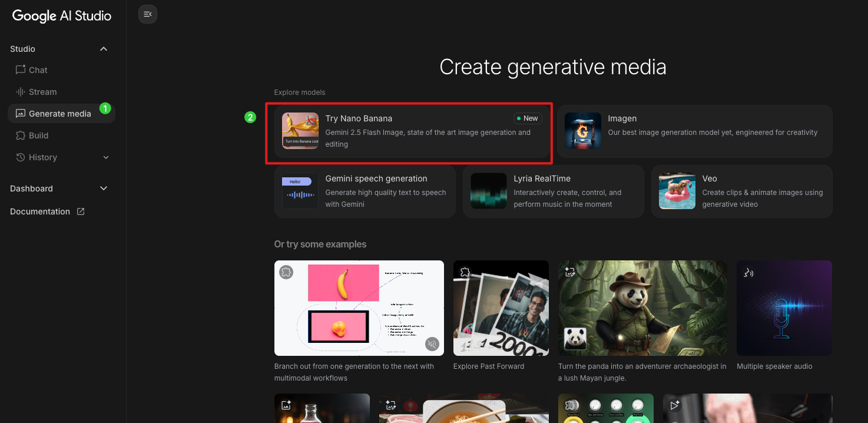
Task: Click 'Explore Past Forward' caption text
Action: pyautogui.click(x=489, y=366)
